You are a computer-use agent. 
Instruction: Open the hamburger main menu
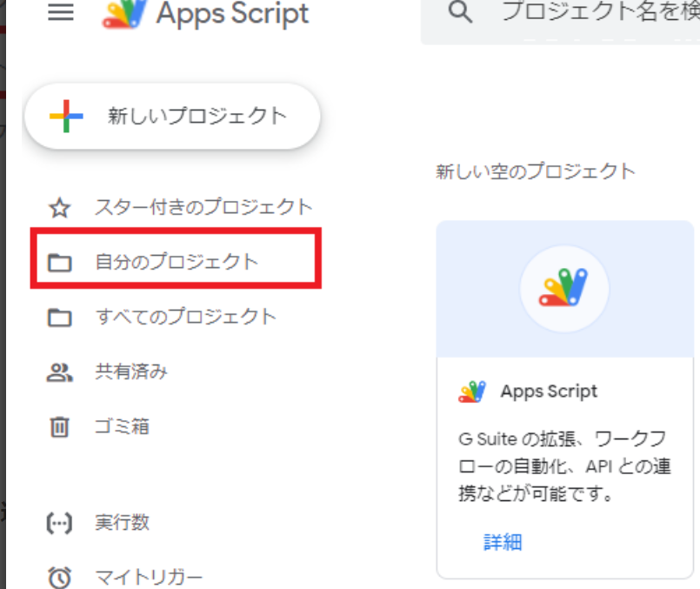61,12
